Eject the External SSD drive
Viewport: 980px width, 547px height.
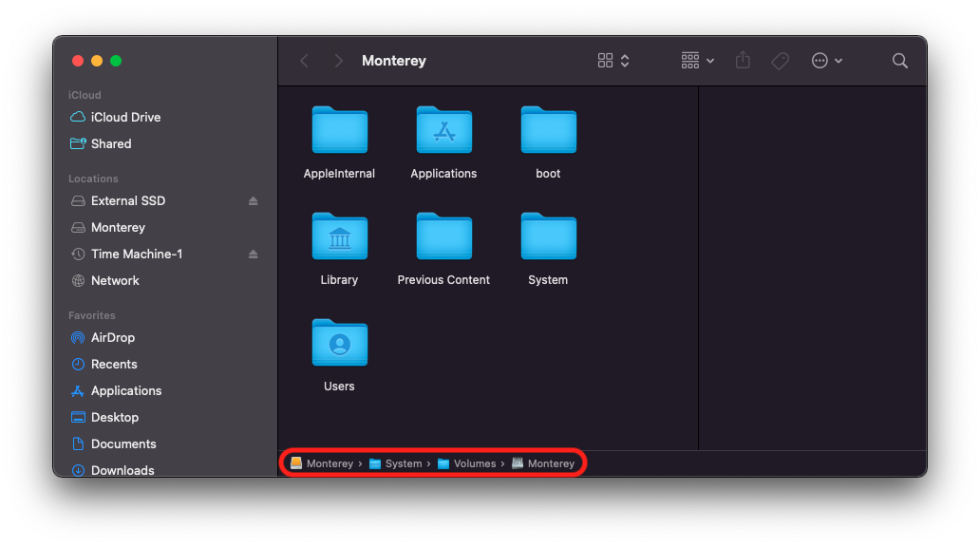tap(254, 200)
